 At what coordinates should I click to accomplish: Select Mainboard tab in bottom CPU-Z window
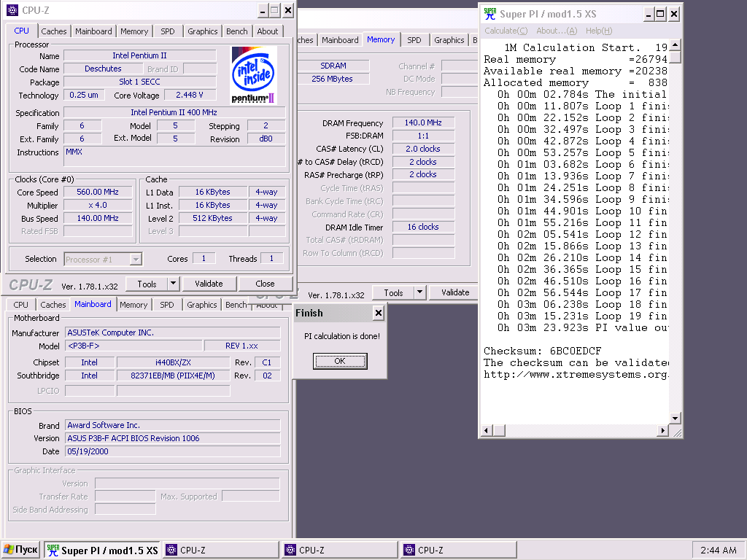pos(93,304)
